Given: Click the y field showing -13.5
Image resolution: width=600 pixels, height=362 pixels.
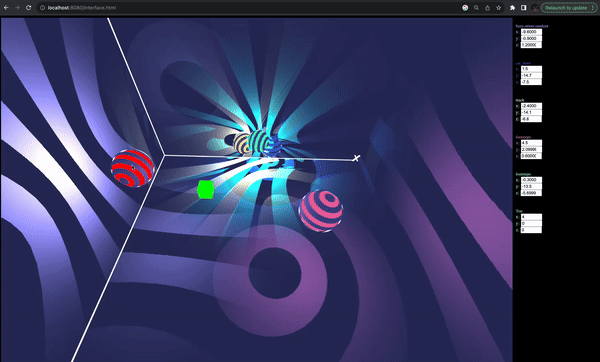Looking at the screenshot, I should pyautogui.click(x=531, y=186).
